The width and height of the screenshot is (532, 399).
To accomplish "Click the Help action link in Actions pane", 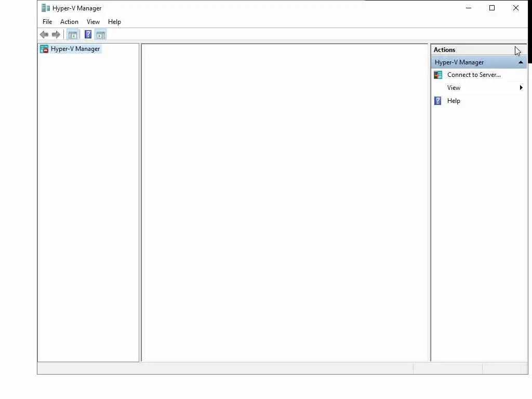I will [453, 101].
